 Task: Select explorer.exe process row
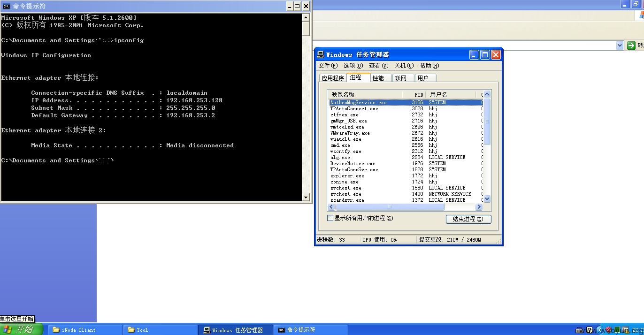coord(406,175)
